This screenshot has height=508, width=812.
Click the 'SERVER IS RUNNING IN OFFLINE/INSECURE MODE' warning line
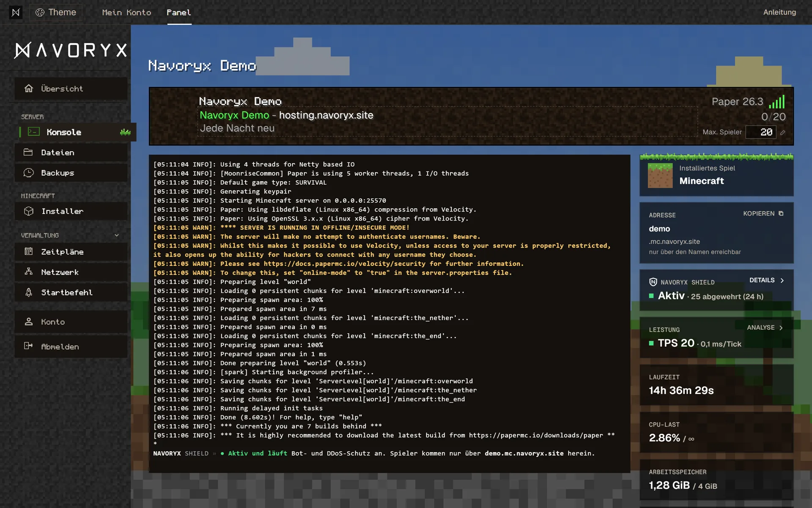281,228
